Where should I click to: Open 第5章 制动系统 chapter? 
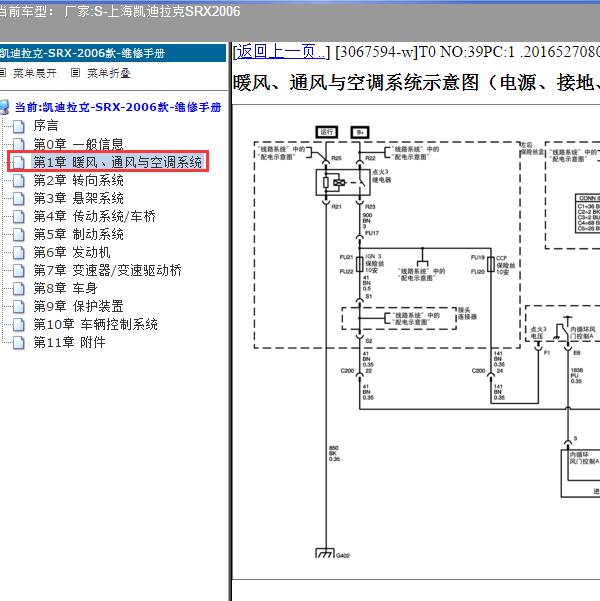[x=79, y=234]
